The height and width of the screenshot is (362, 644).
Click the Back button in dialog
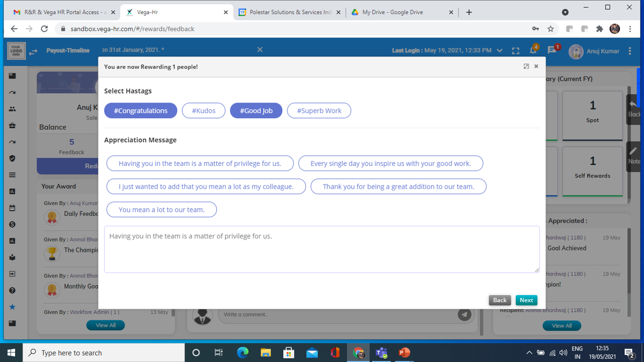click(500, 300)
